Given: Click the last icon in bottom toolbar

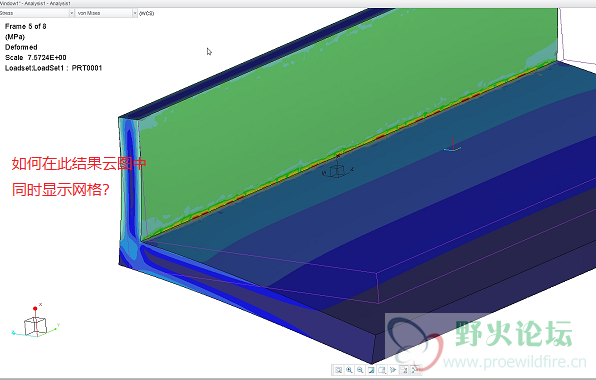Looking at the screenshot, I should (x=415, y=370).
